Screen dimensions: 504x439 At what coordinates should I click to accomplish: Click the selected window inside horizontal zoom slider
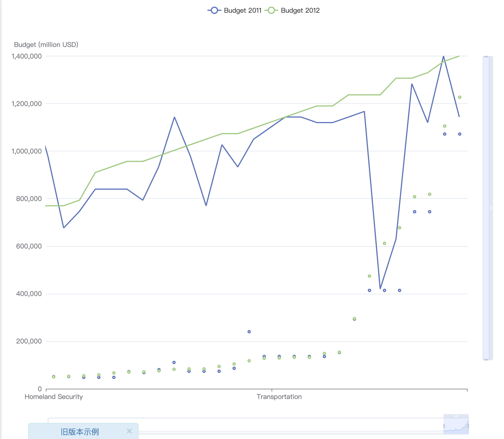(x=456, y=426)
